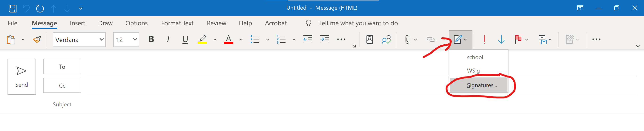Screen dimensions: 644x131
Task: Click the Previous Item up arrow
Action: 53,8
